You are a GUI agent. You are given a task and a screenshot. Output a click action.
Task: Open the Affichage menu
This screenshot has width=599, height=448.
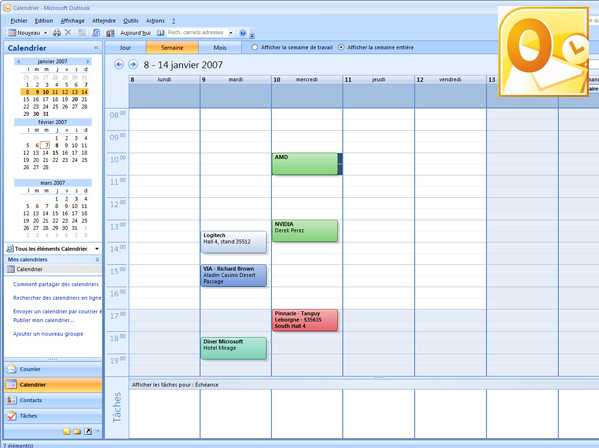pyautogui.click(x=72, y=21)
